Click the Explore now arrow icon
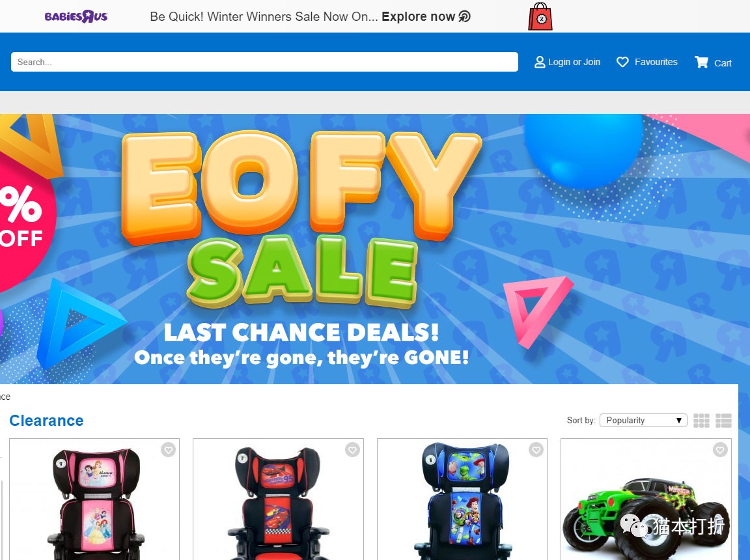 point(464,17)
